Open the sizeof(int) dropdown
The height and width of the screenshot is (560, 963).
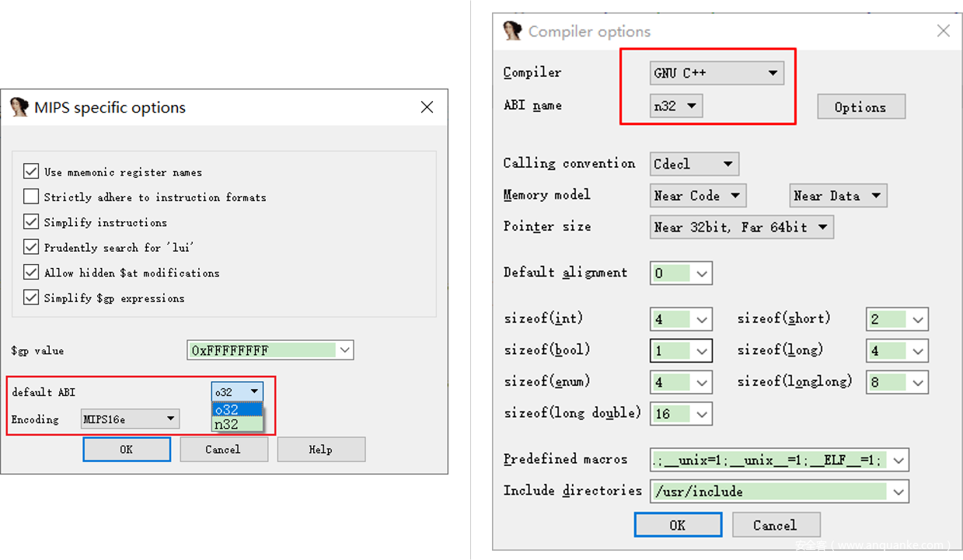[703, 319]
